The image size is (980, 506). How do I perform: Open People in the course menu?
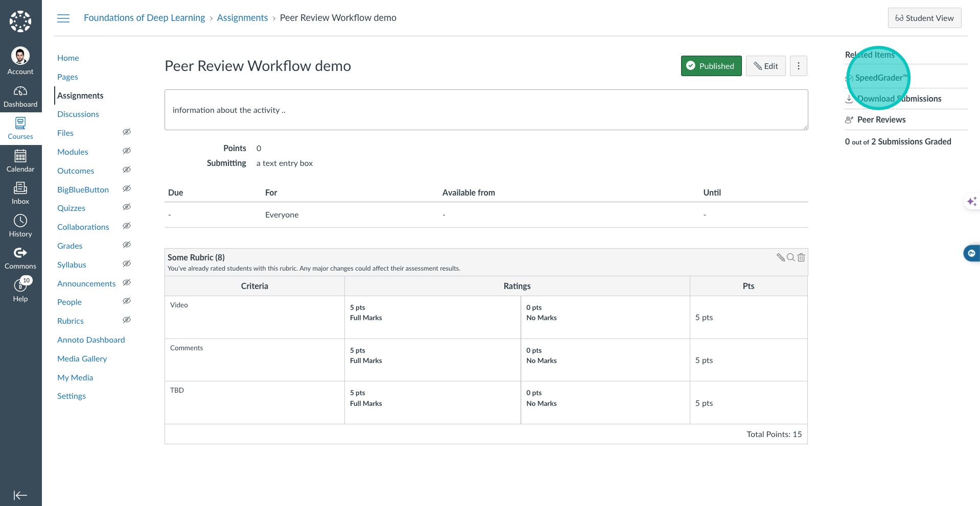69,302
